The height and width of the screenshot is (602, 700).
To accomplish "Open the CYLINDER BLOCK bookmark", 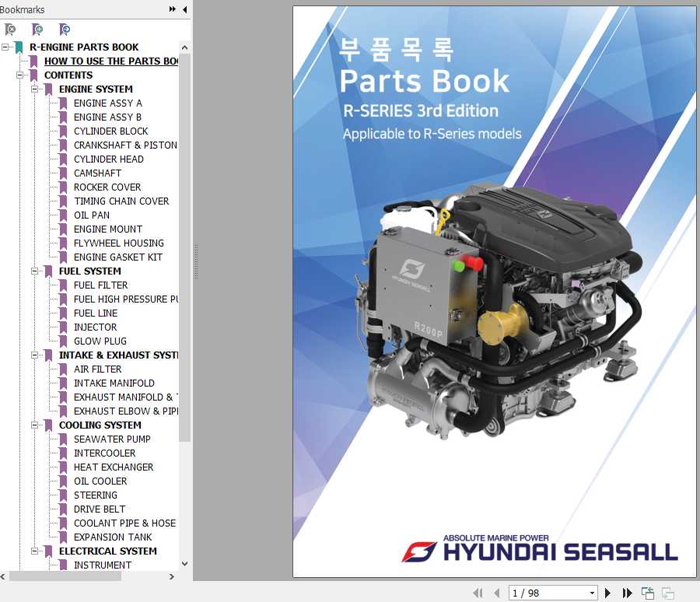I will (110, 131).
